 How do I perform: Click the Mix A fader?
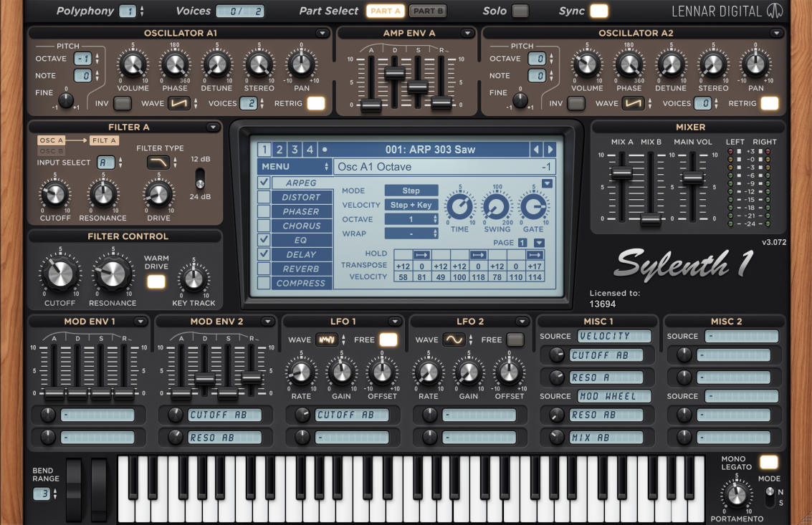tap(621, 173)
